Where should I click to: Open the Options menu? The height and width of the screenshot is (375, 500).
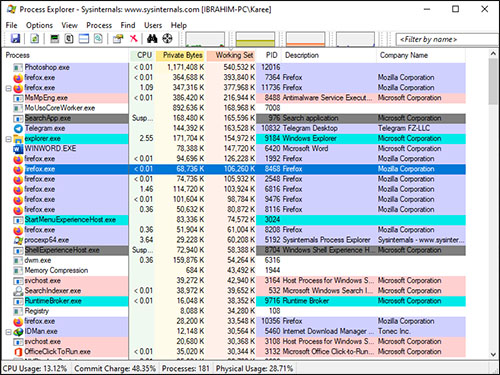[x=39, y=25]
